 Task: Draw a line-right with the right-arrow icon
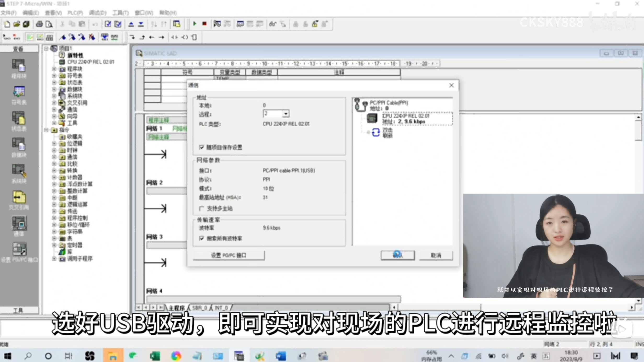[x=162, y=37]
